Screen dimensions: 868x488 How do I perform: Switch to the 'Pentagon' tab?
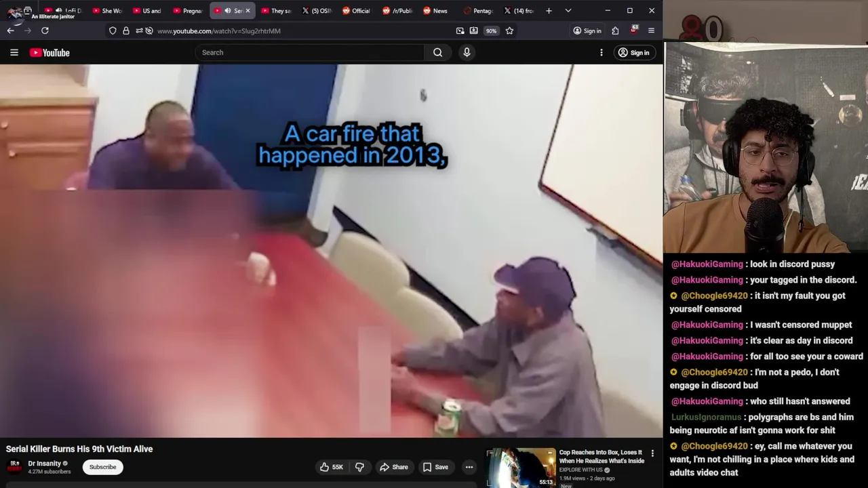pyautogui.click(x=477, y=11)
